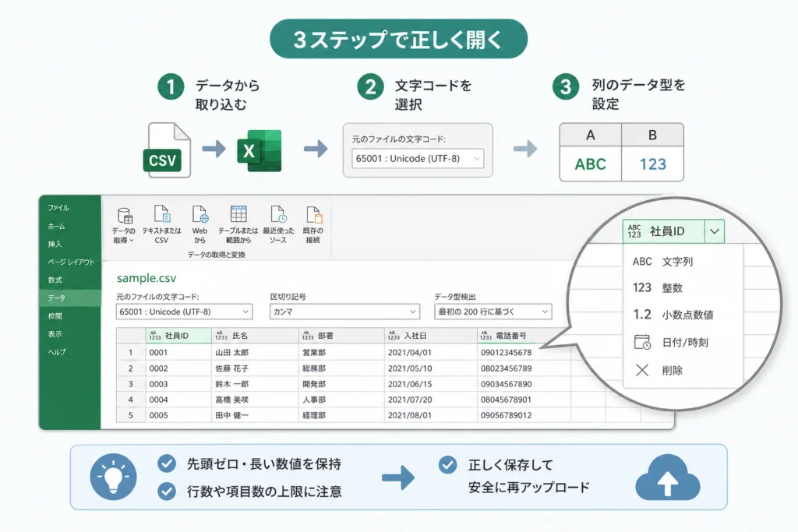The height and width of the screenshot is (532, 798).
Task: Click the 電話番号 column header
Action: (x=523, y=336)
